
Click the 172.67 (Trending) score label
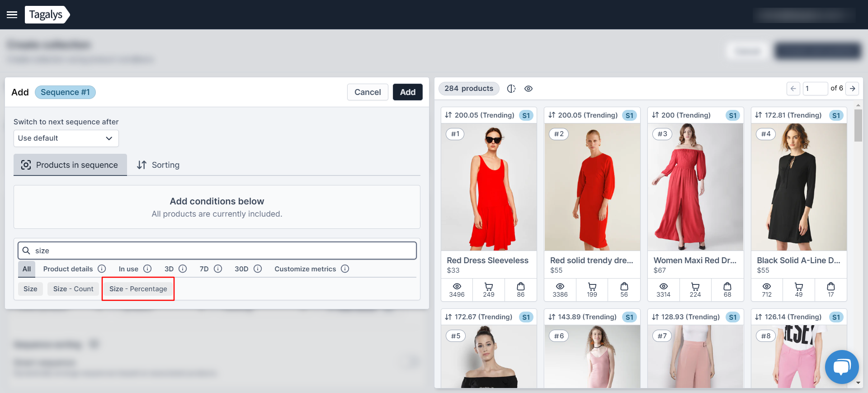coord(483,317)
